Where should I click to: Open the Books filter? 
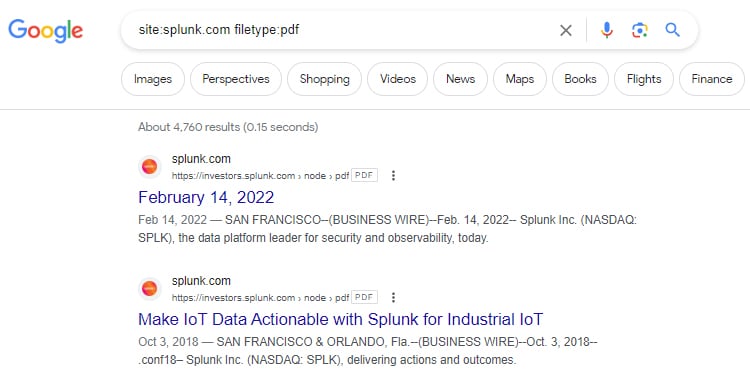point(580,79)
